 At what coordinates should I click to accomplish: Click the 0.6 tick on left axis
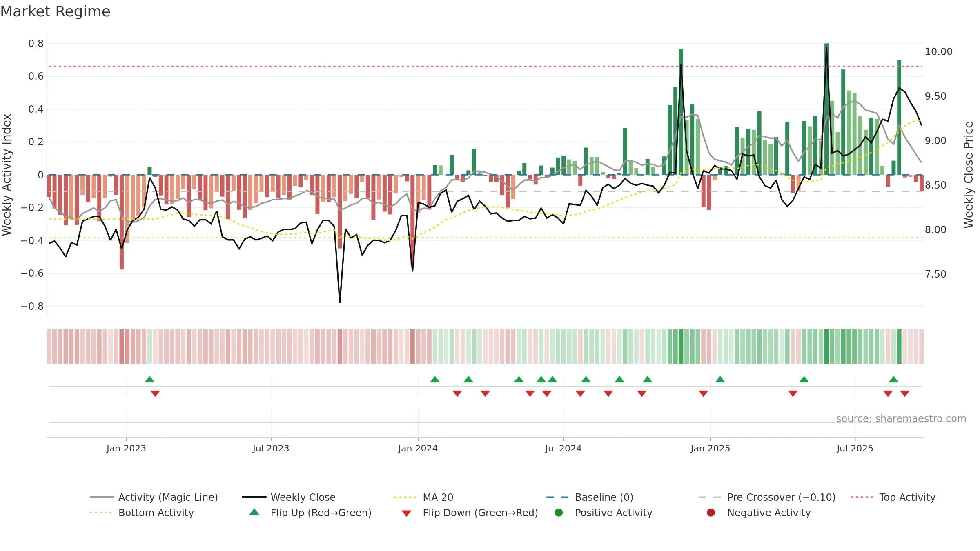[x=36, y=76]
